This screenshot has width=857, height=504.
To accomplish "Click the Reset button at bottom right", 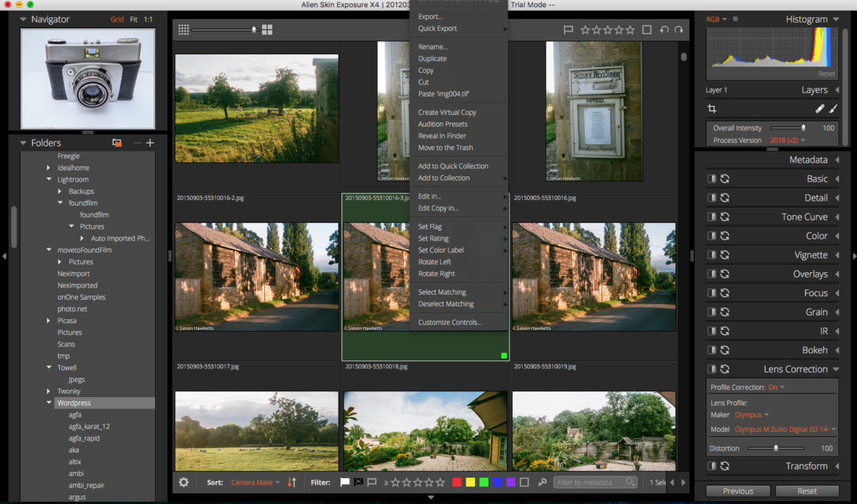I will (807, 491).
